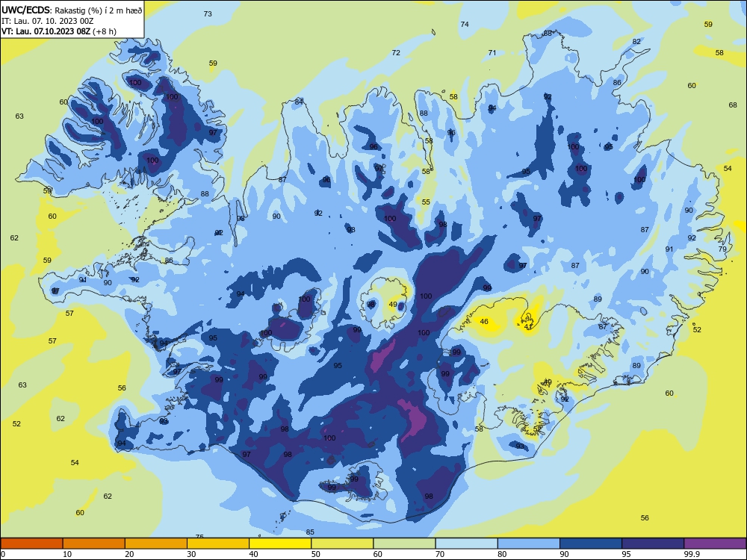Click the map value '85' south of the coast
Image resolution: width=747 pixels, height=560 pixels.
(310, 532)
